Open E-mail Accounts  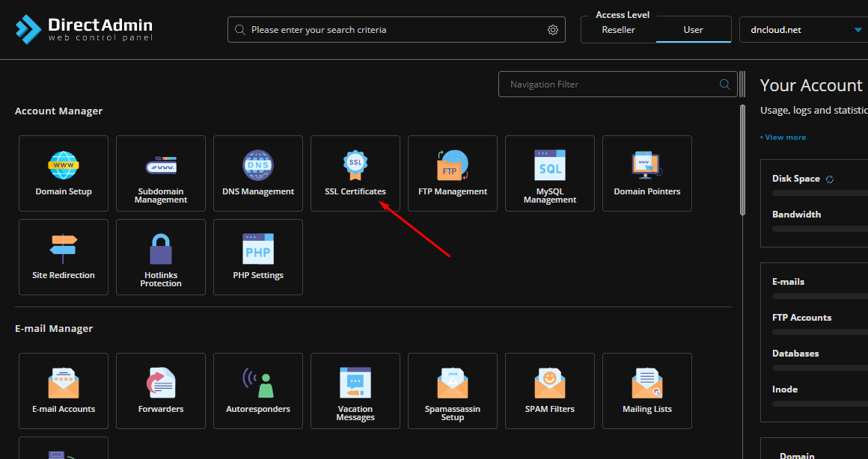click(x=64, y=391)
